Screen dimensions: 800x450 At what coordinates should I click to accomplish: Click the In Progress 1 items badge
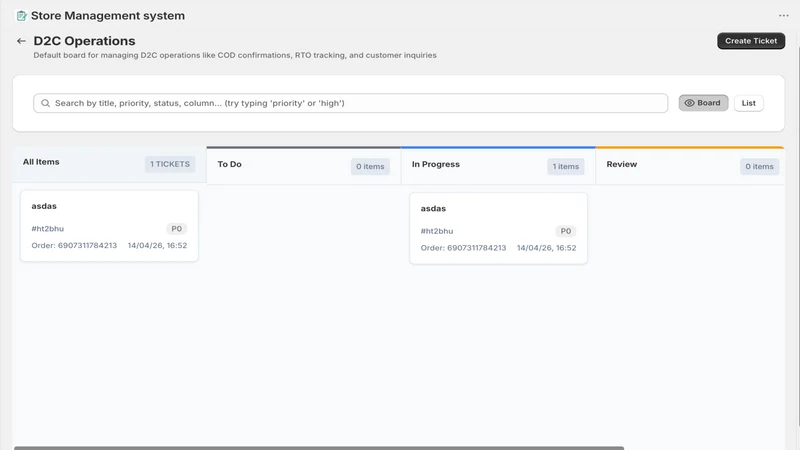coord(565,166)
